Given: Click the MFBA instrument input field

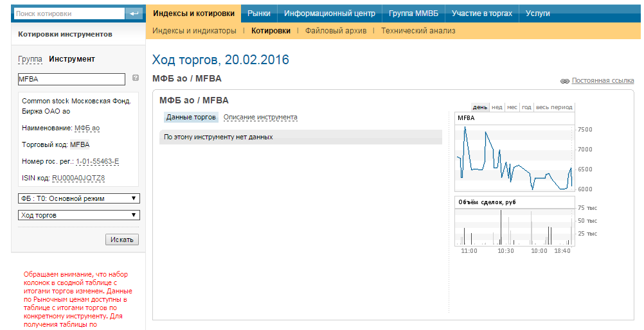Looking at the screenshot, I should coord(71,79).
